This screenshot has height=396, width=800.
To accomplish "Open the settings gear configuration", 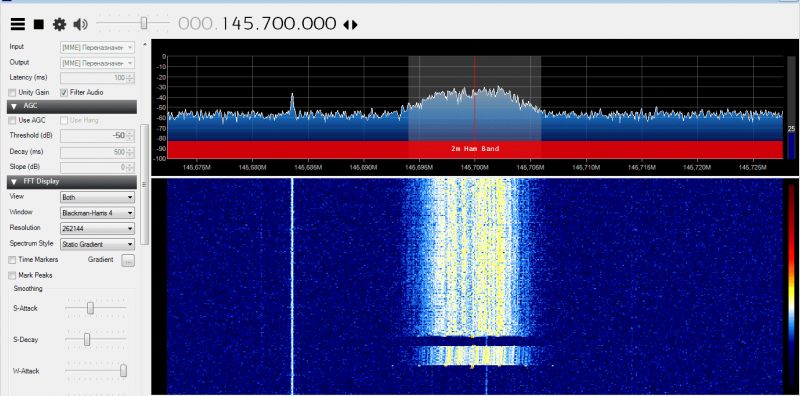I will pyautogui.click(x=60, y=24).
